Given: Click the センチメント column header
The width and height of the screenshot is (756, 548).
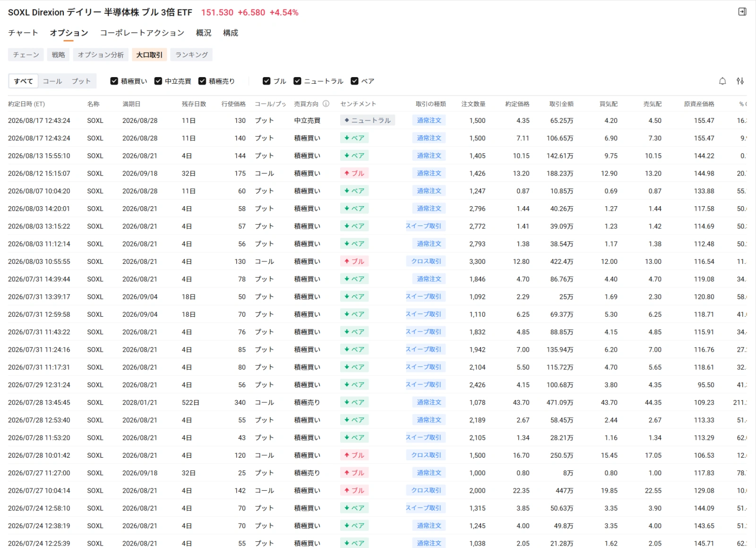Looking at the screenshot, I should coord(358,104).
